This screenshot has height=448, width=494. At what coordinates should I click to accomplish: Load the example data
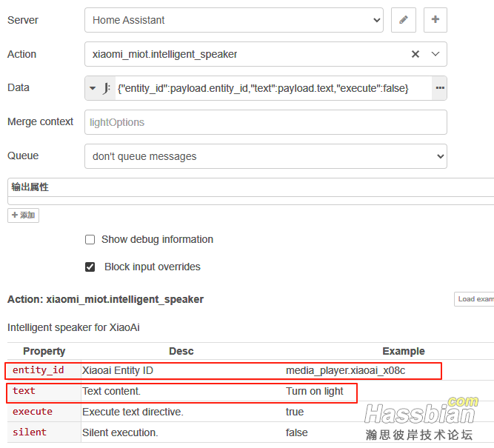point(474,299)
